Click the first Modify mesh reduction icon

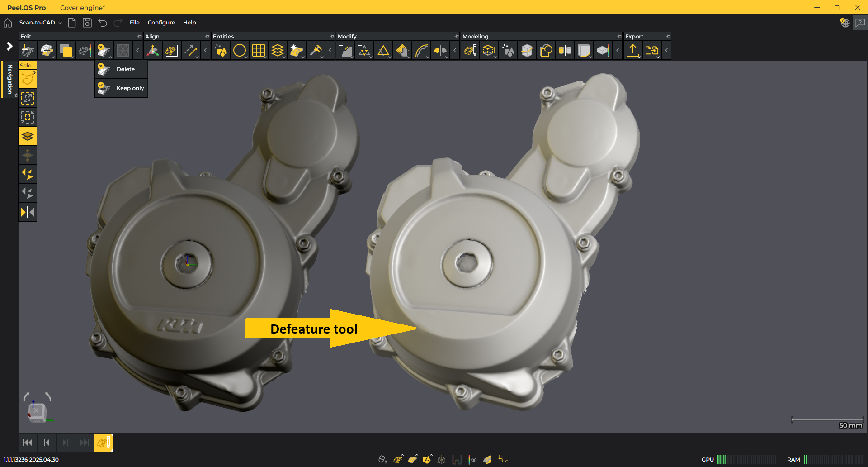345,51
